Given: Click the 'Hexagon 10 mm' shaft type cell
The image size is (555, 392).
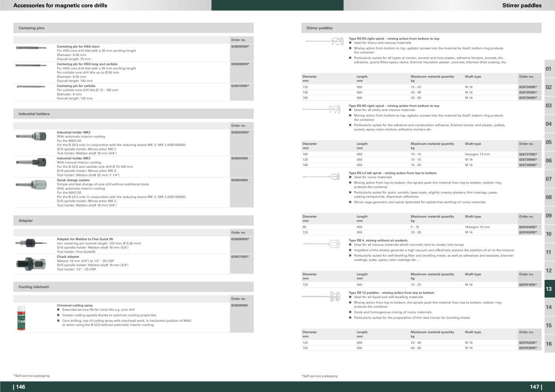Looking at the screenshot, I should [478, 227].
